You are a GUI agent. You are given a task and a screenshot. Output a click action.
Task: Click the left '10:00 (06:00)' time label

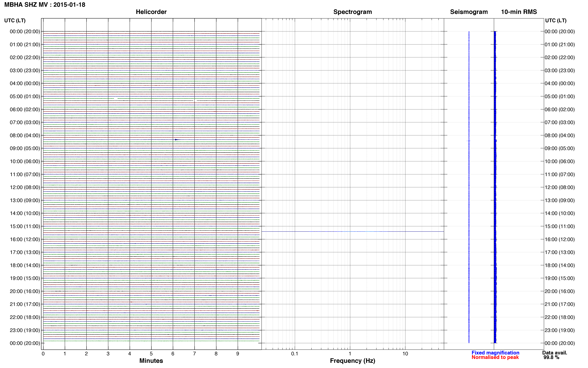point(25,161)
